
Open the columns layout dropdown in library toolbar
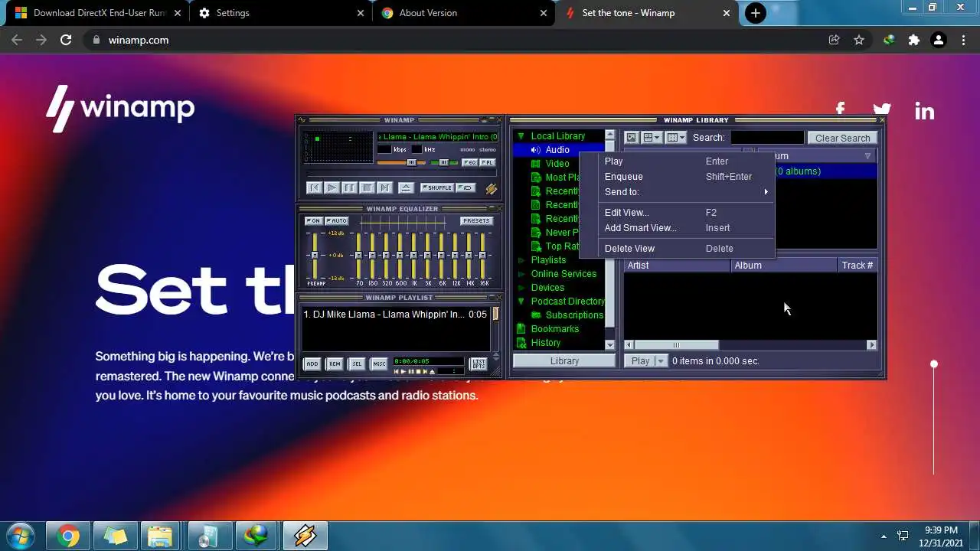coord(675,138)
